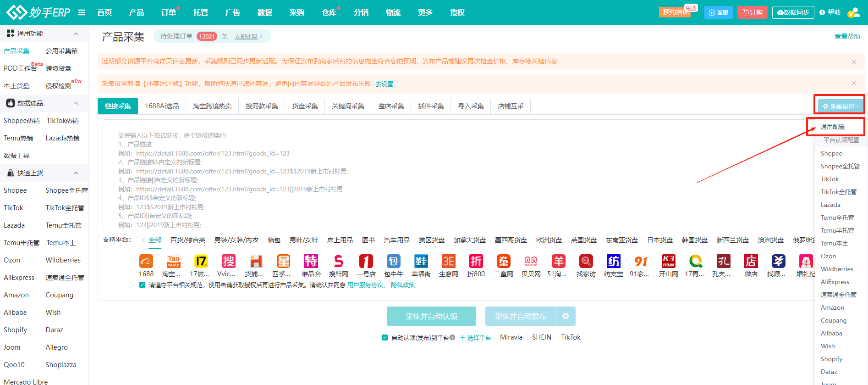Click the 采集并自动发布 button
868x385 pixels.
pos(520,316)
